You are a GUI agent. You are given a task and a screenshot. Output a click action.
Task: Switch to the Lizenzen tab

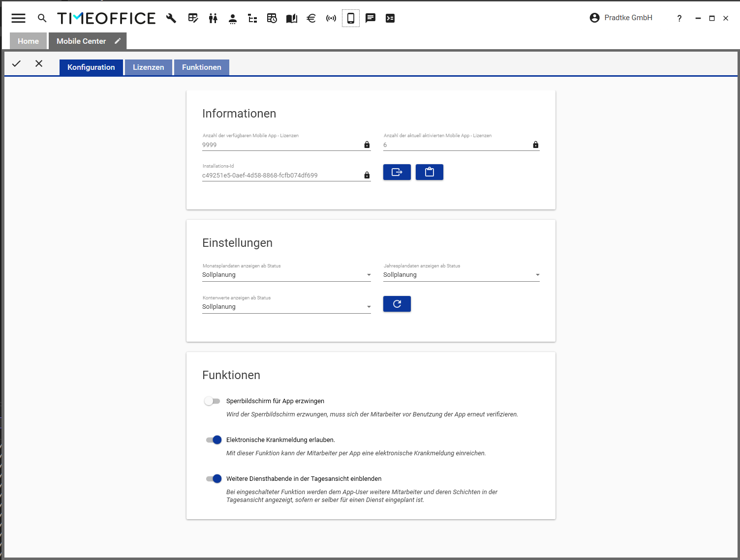[x=148, y=67]
